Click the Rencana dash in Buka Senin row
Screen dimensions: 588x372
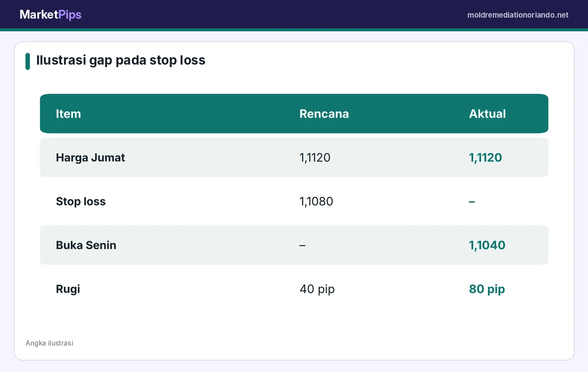coord(302,245)
